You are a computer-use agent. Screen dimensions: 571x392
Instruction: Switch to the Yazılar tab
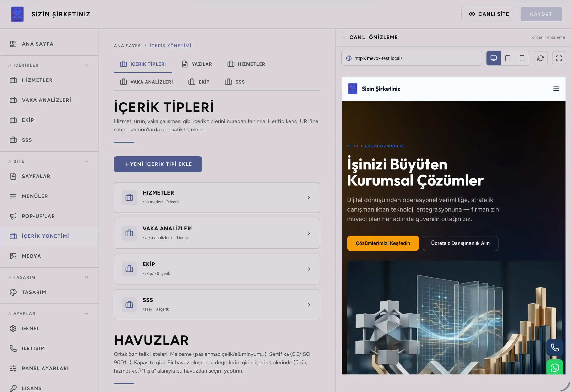tap(196, 64)
